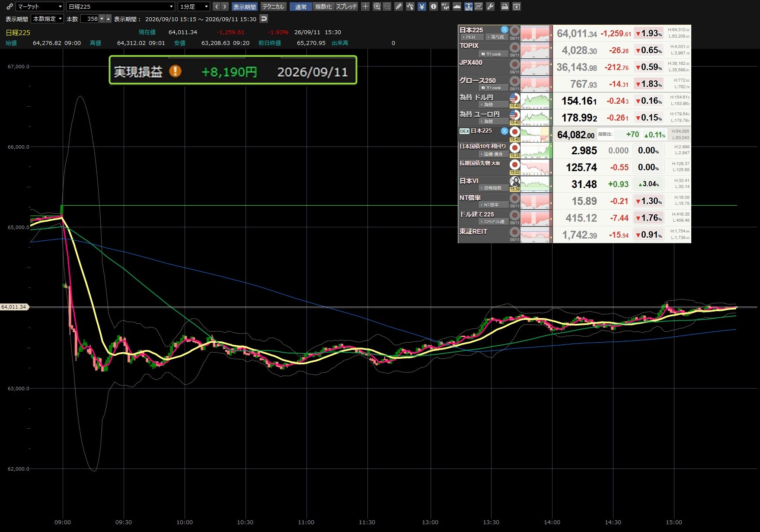The width and height of the screenshot is (760, 532).
Task: Click the next symbol arrow button
Action: point(224,6)
